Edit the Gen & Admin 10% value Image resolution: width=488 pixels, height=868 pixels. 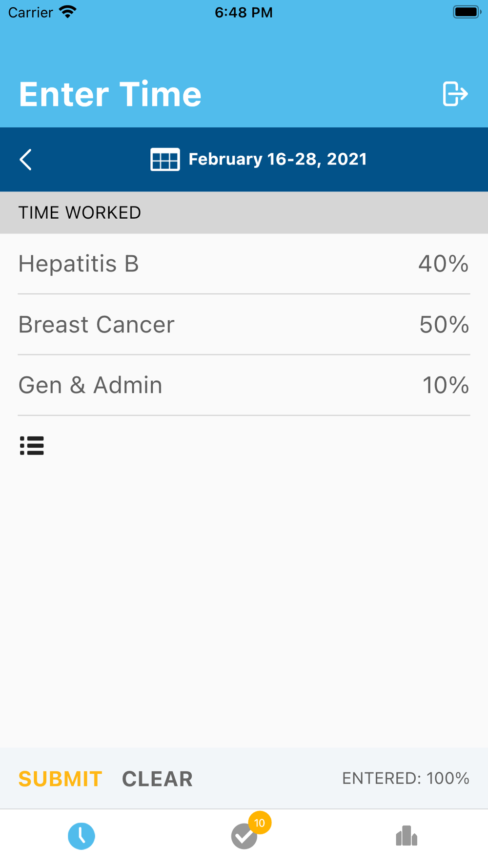(x=446, y=385)
